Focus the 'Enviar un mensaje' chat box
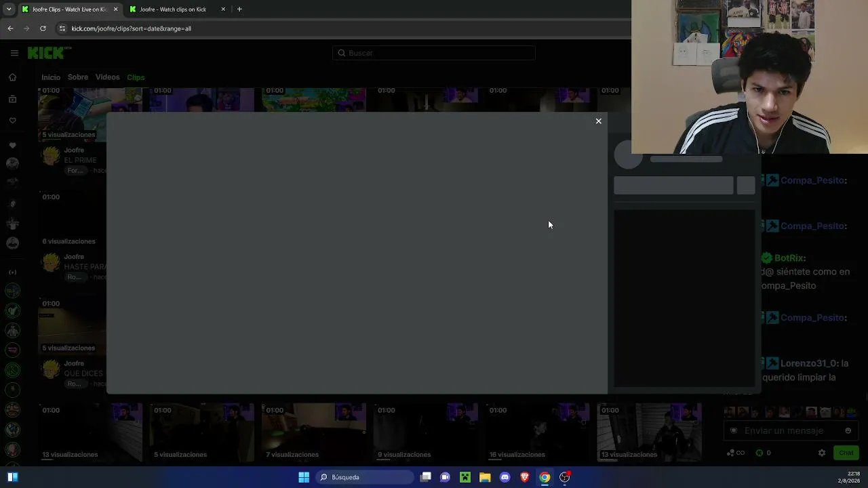Viewport: 868px width, 488px height. point(791,430)
